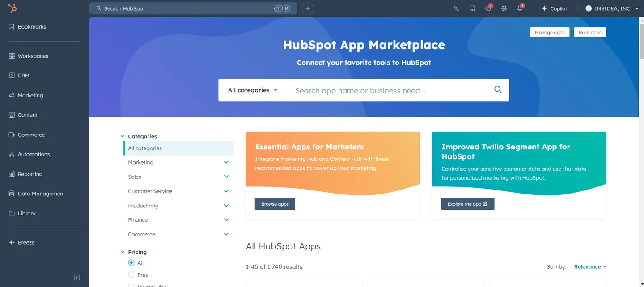Click the Customer Service category label
This screenshot has height=287, width=644.
coord(150,191)
